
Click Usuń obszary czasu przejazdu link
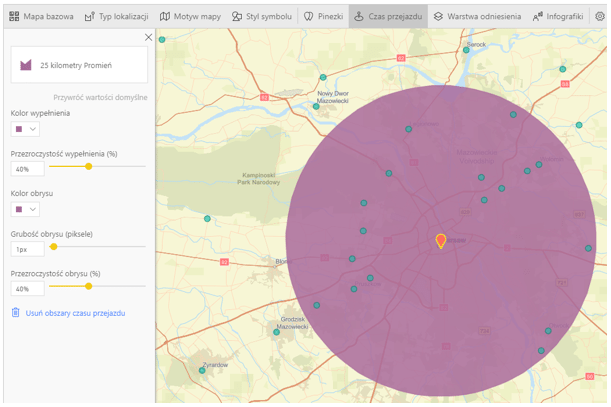(74, 313)
